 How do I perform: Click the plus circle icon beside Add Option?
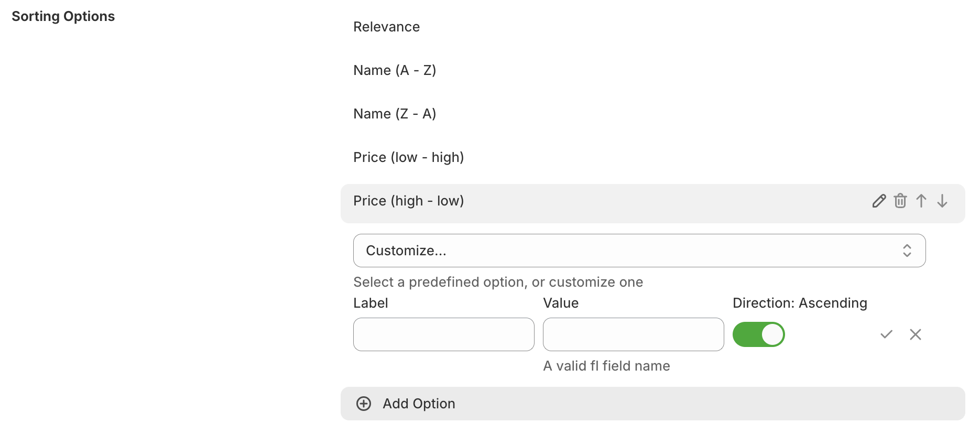coord(364,404)
